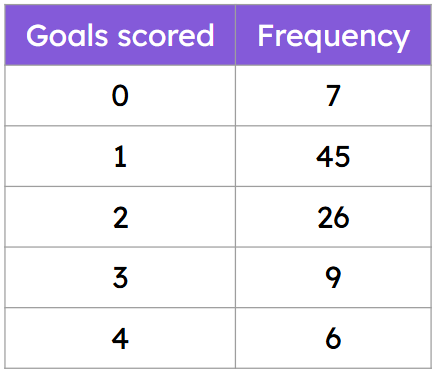
Task: Click the digit 6 in 26
Action: pyautogui.click(x=342, y=217)
